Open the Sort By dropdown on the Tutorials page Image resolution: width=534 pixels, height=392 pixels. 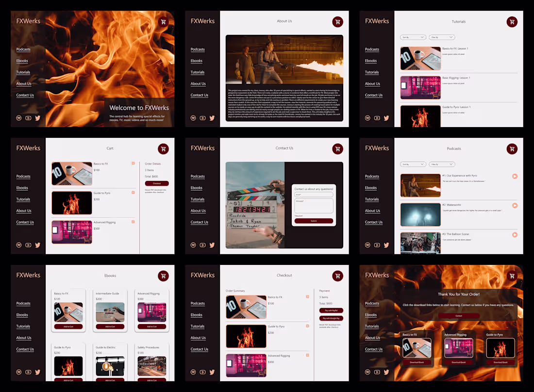pyautogui.click(x=413, y=37)
